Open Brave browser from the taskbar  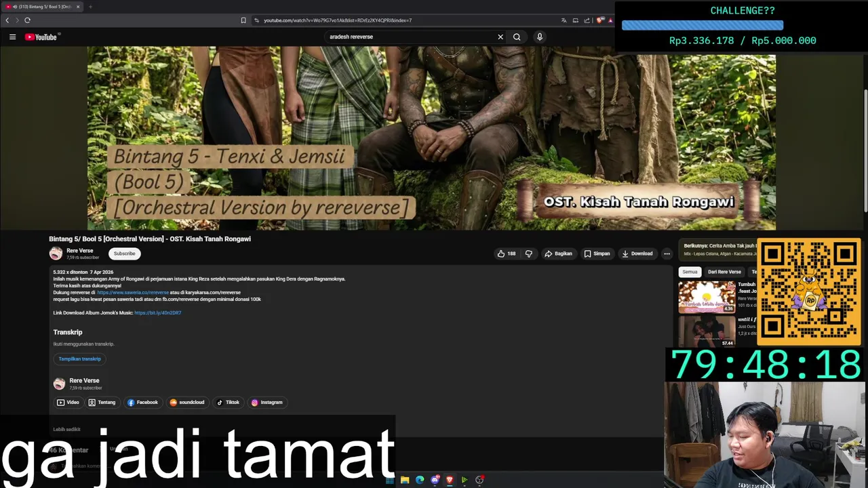tap(450, 480)
